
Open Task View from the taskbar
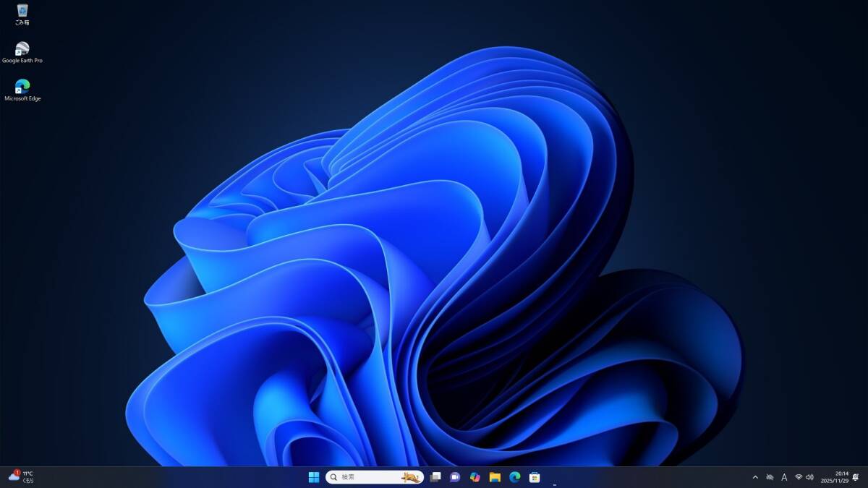click(x=435, y=477)
